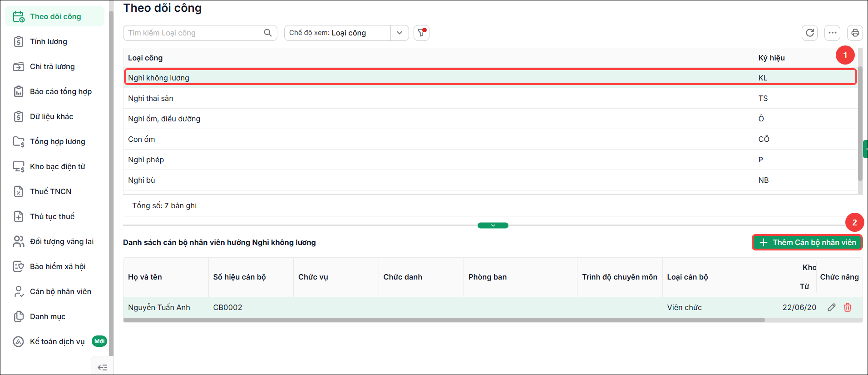Click the Trình độ chuyên môn header
Image resolution: width=868 pixels, height=375 pixels.
point(620,277)
